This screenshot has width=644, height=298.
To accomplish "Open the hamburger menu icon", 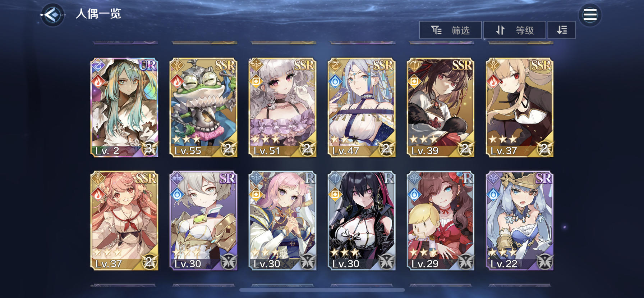I will (x=590, y=15).
